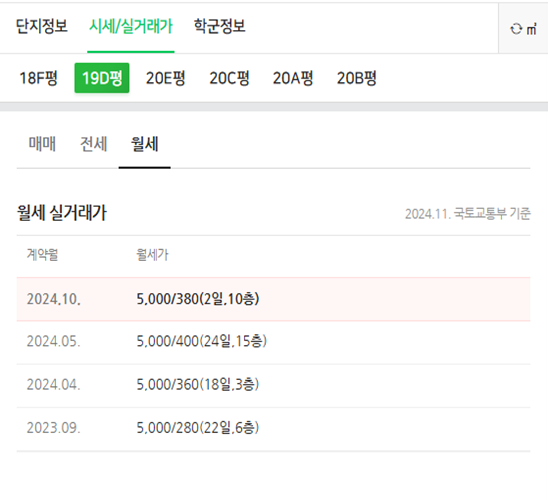Select the 월세 tab

[145, 144]
